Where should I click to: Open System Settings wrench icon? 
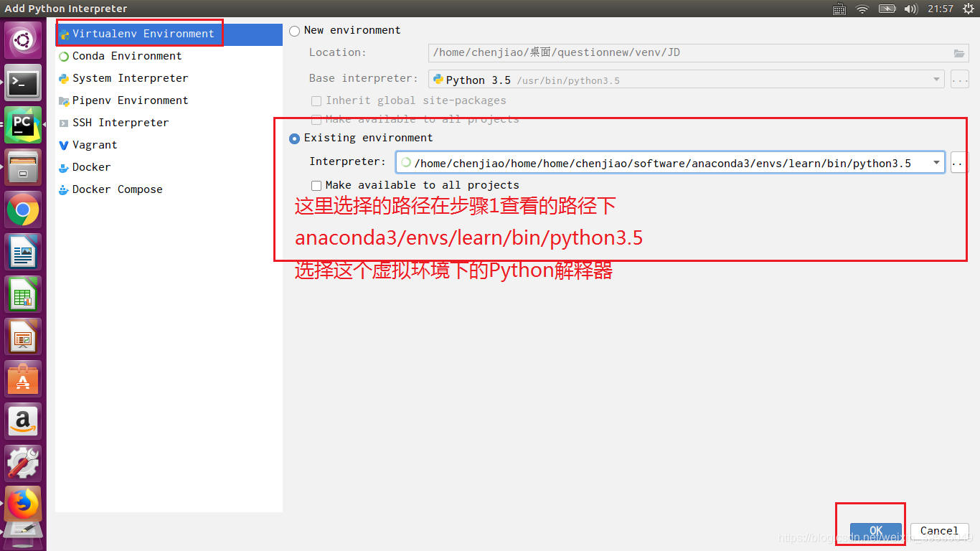(24, 463)
